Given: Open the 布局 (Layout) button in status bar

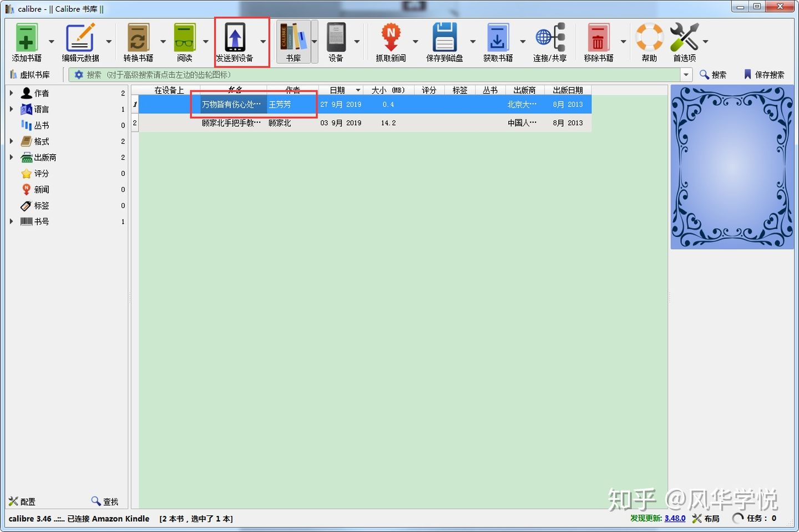Looking at the screenshot, I should tap(706, 518).
